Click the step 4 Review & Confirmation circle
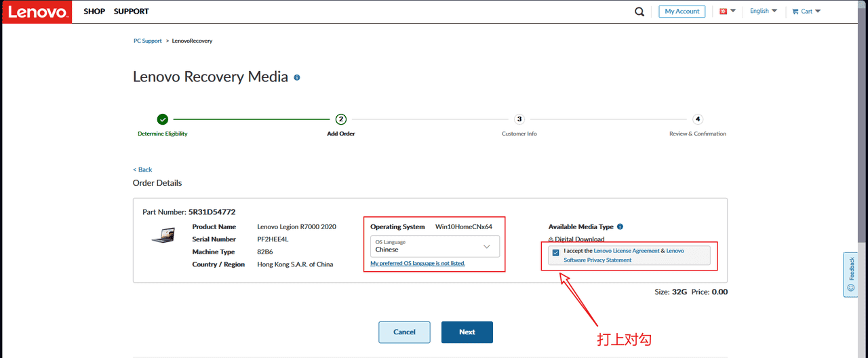 698,119
